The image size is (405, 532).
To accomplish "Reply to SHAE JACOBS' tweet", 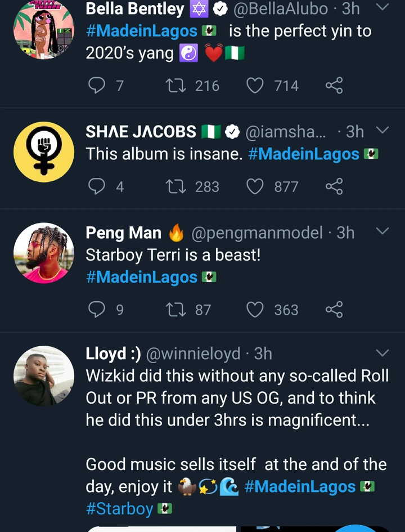I will coord(97,186).
